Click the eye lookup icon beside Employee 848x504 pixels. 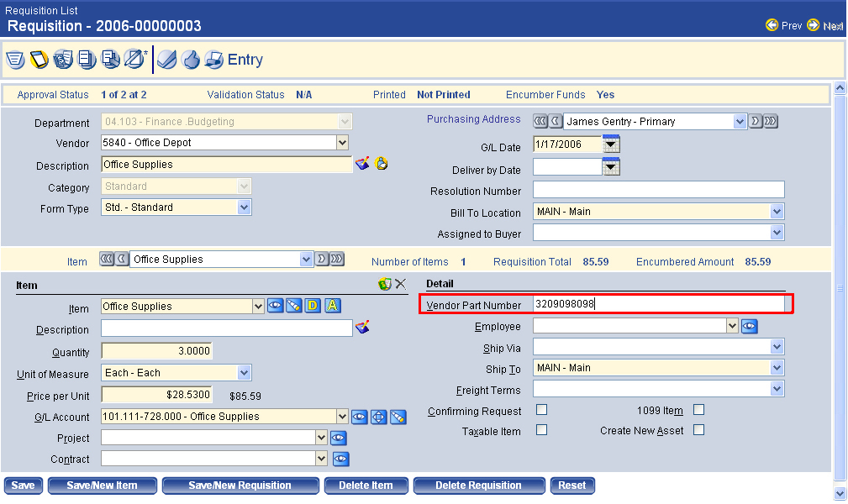(750, 326)
